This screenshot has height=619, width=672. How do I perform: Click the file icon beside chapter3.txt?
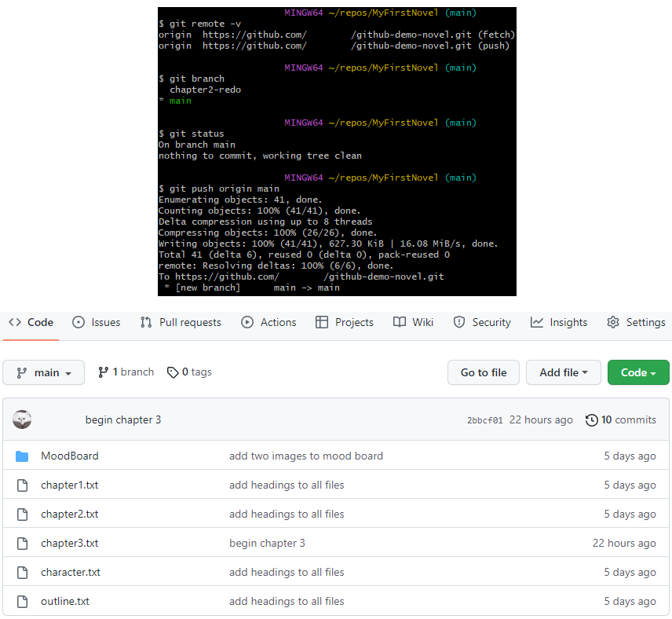[22, 544]
